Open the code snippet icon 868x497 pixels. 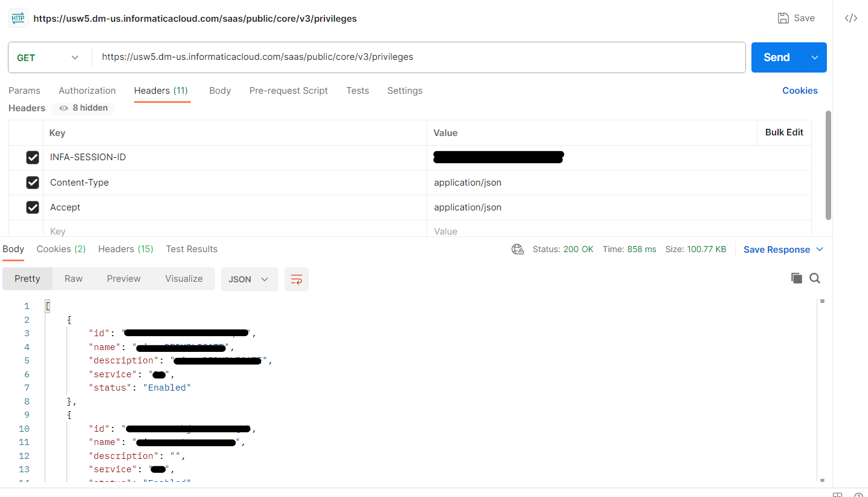point(850,18)
